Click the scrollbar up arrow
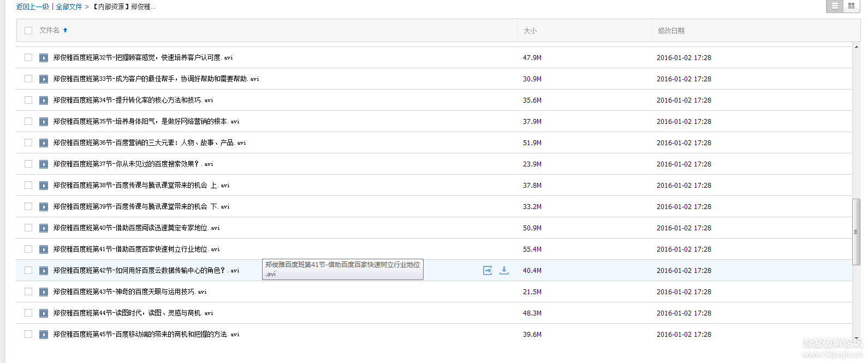 coord(856,47)
